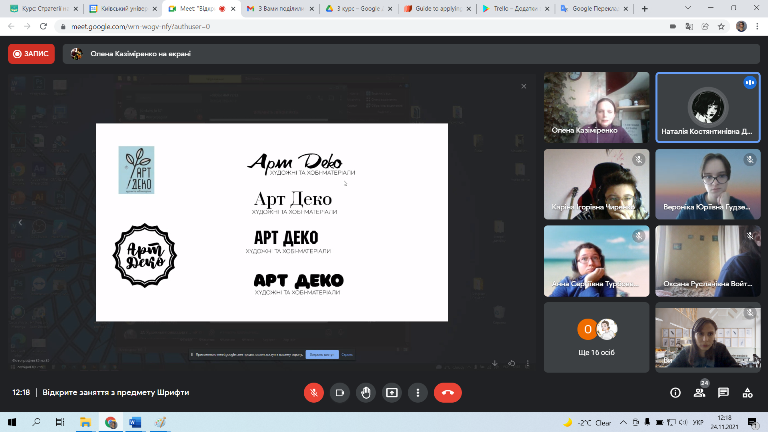Bookmark this page with the star icon

point(721,26)
